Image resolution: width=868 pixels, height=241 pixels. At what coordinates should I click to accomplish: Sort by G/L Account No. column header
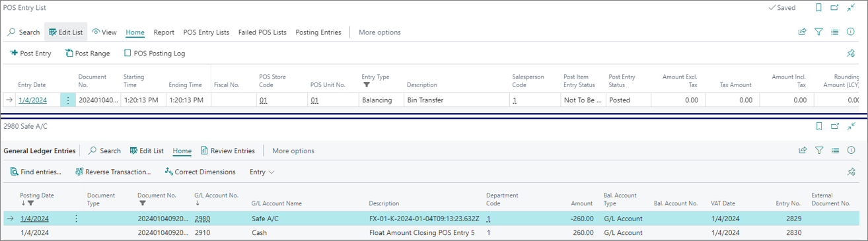[216, 199]
